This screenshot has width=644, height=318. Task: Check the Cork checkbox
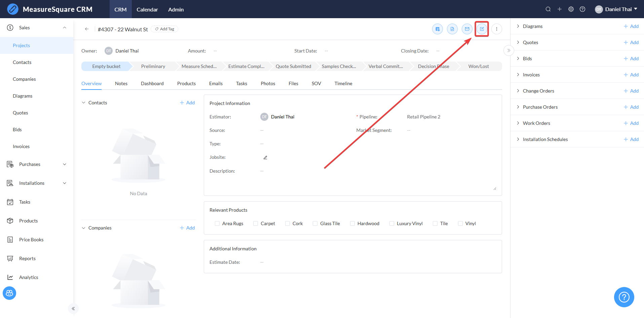tap(288, 223)
